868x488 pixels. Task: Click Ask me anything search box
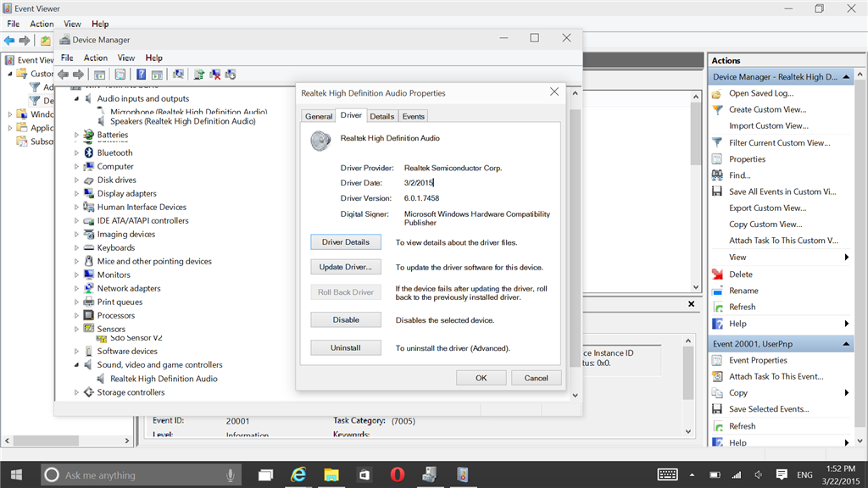pyautogui.click(x=142, y=474)
